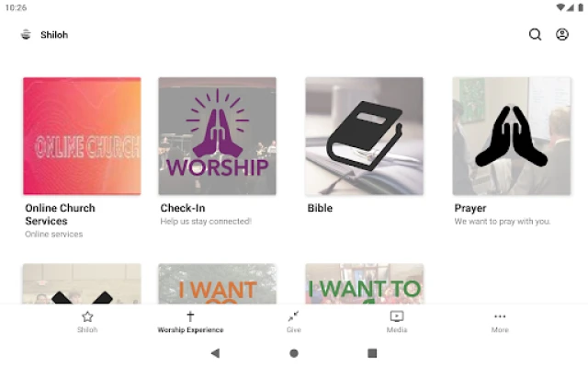Open the orange I WANT tile
The image size is (588, 368).
tap(218, 283)
